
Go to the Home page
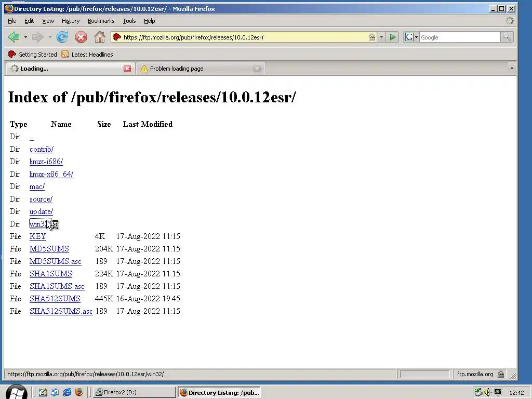tap(99, 37)
